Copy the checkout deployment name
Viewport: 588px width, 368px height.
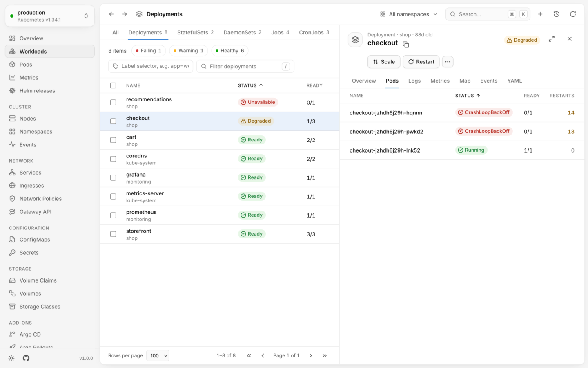click(406, 44)
